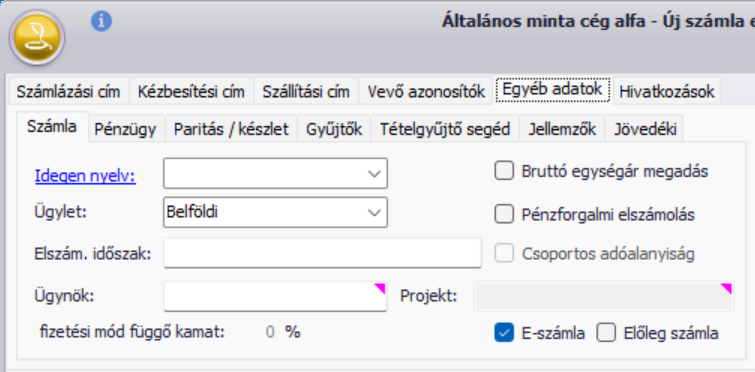Focus the Ügynök text field
755x372 pixels.
[275, 296]
